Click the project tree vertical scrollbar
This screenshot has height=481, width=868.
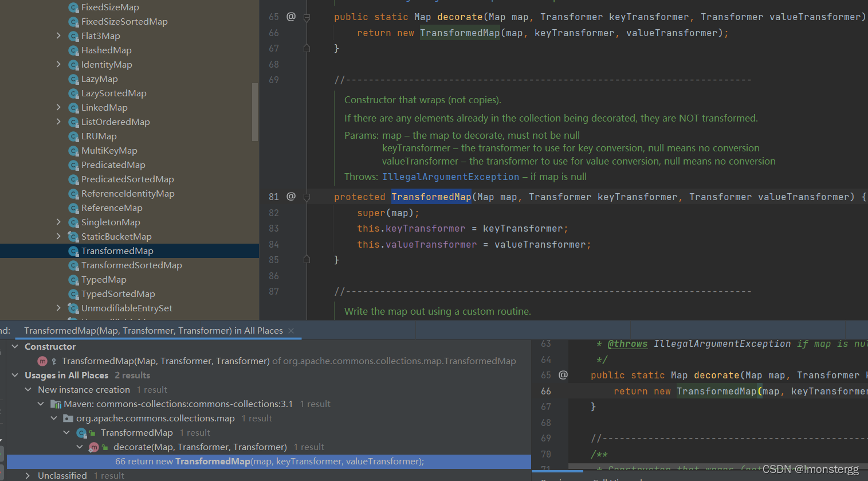255,112
